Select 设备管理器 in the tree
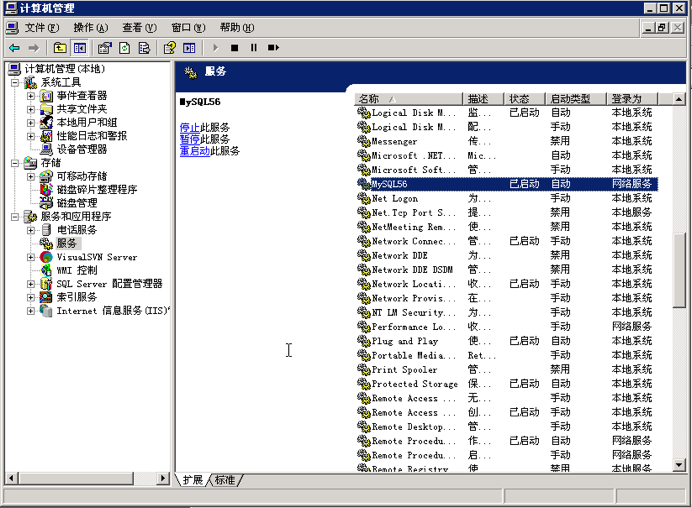 (x=82, y=150)
